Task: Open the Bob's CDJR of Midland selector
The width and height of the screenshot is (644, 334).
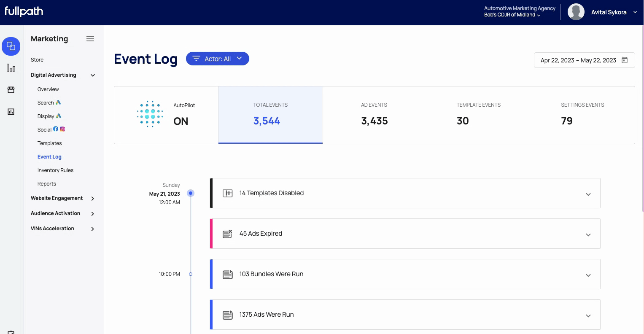Action: (512, 15)
